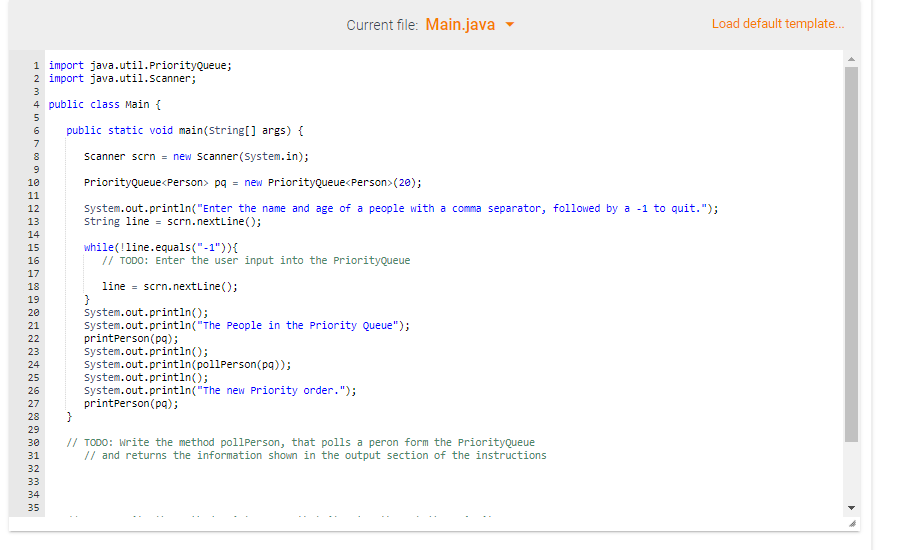Viewport: 914px width, 550px height.
Task: Click the "Enter the name and age" println line
Action: tap(401, 209)
